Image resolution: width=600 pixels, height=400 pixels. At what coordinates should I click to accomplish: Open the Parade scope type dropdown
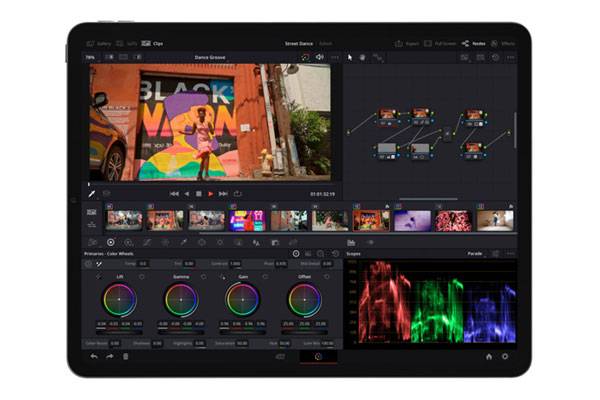(476, 253)
